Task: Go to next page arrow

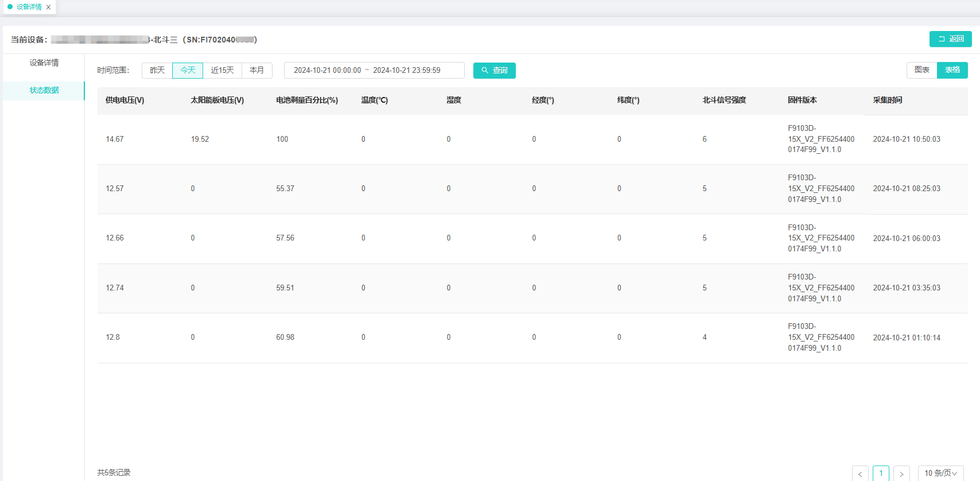Action: pyautogui.click(x=901, y=474)
